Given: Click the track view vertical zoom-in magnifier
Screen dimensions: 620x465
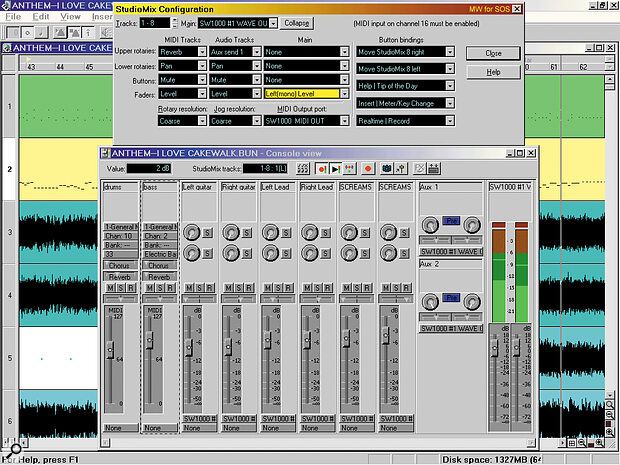Looking at the screenshot, I should pyautogui.click(x=609, y=432).
